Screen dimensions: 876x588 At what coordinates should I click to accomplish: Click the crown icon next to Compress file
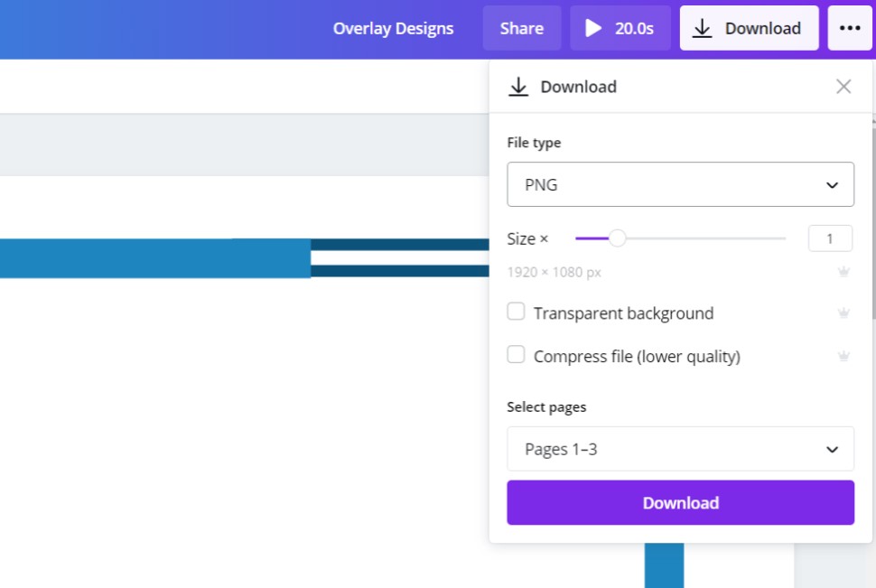tap(843, 357)
